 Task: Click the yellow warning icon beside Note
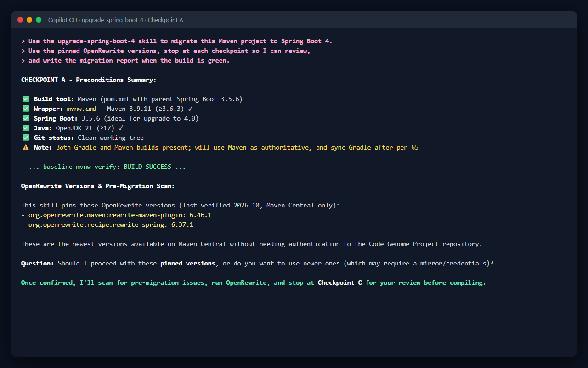pos(26,147)
